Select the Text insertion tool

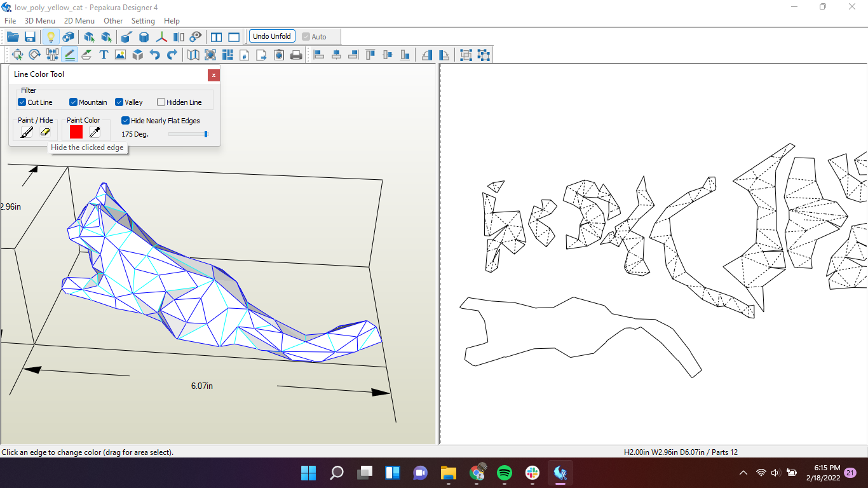coord(104,55)
